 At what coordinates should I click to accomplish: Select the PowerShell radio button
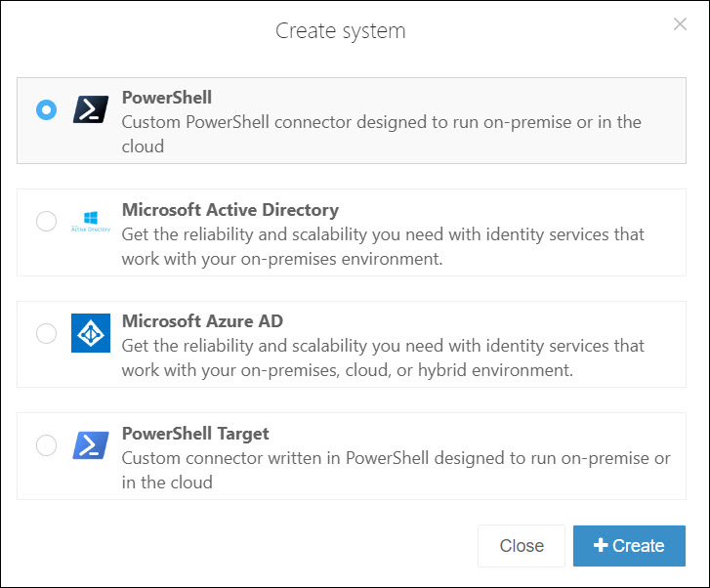46,109
